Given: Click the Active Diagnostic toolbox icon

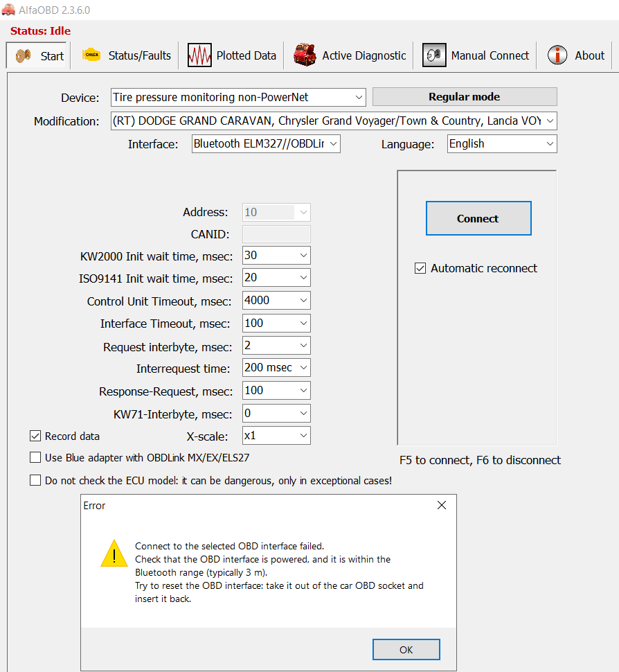Looking at the screenshot, I should 305,55.
